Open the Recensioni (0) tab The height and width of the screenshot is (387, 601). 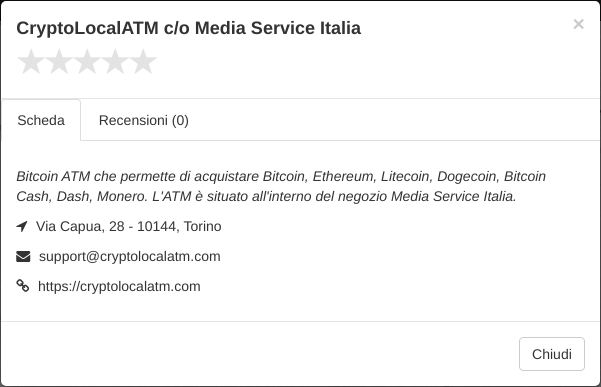coord(144,120)
